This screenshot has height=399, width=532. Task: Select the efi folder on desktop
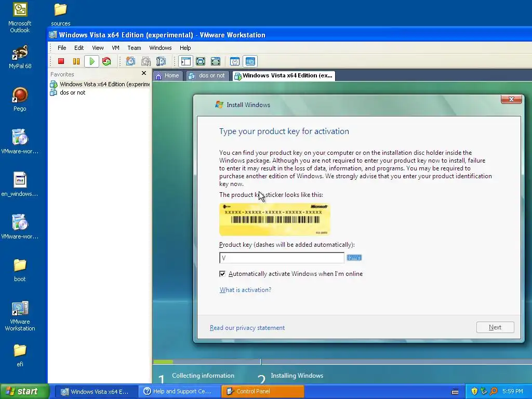point(20,355)
